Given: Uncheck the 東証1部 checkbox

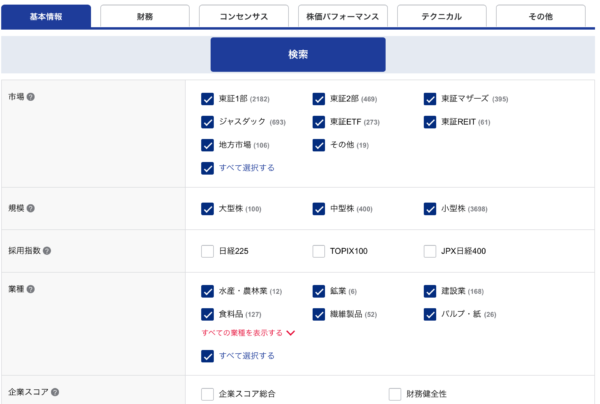Looking at the screenshot, I should [x=207, y=99].
